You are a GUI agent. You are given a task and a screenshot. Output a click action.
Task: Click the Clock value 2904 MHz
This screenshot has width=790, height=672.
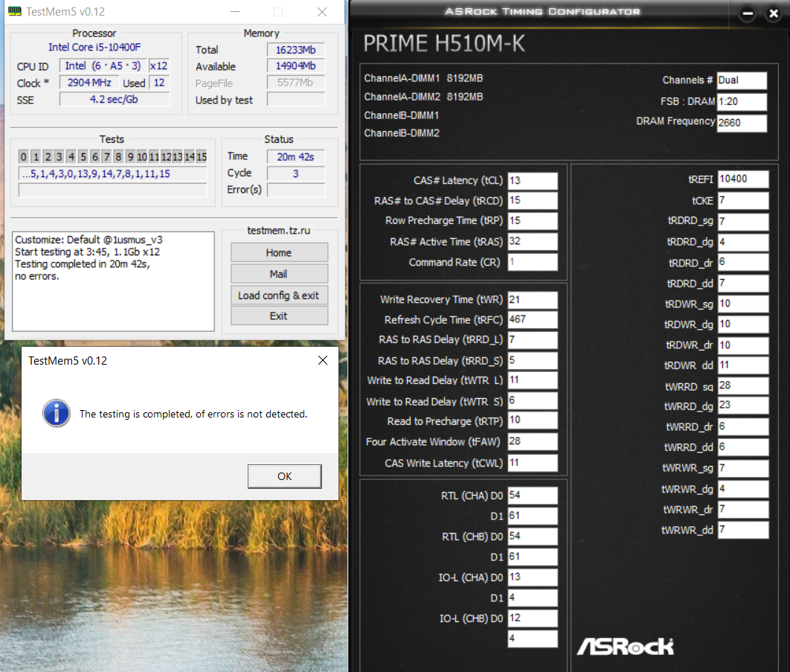pos(89,82)
